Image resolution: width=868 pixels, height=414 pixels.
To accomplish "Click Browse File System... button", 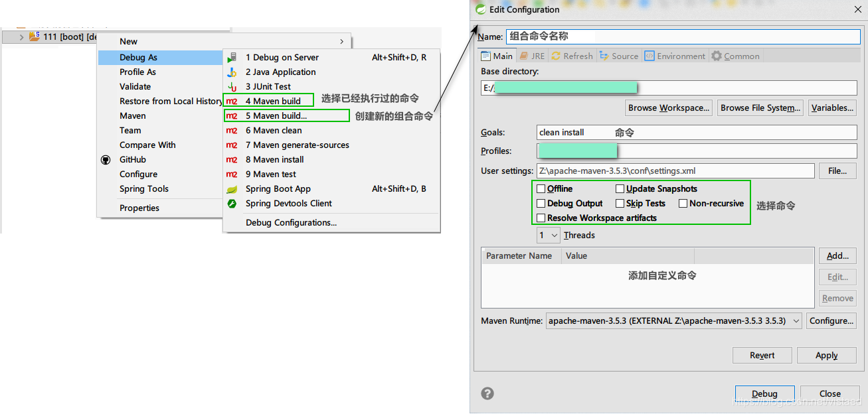I will 760,108.
